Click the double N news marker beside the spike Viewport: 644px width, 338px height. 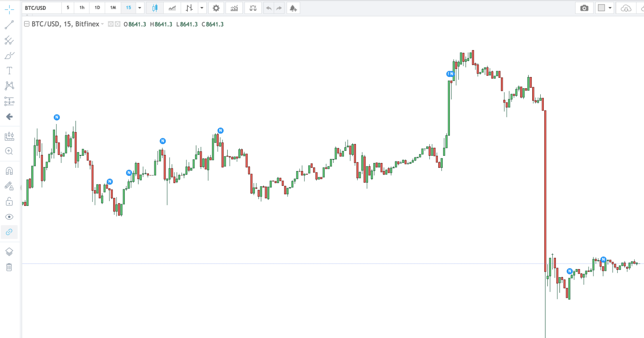tap(451, 74)
